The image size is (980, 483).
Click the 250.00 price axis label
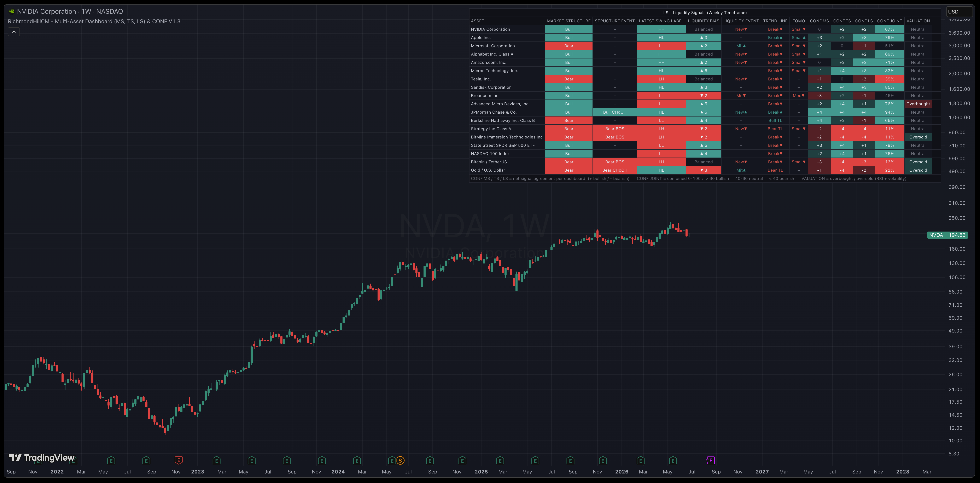[x=957, y=218]
